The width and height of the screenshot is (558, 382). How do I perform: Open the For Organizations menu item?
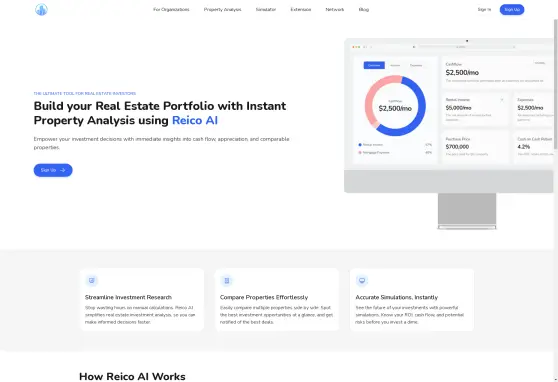pyautogui.click(x=171, y=10)
